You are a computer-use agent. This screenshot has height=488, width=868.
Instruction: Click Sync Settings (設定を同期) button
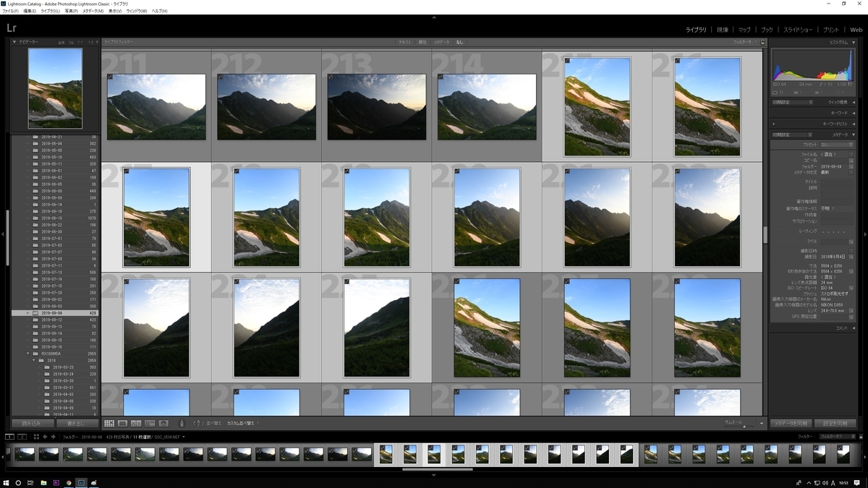tap(835, 424)
